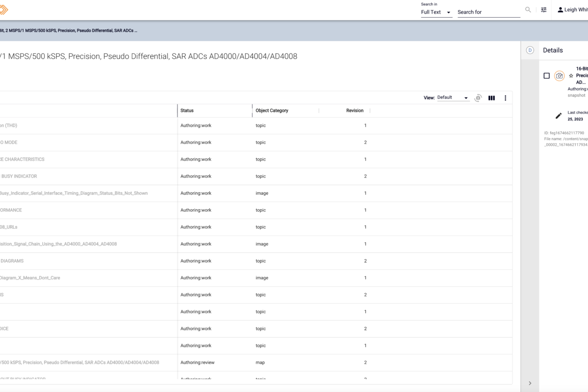Click the orange snapshot camera icon

pyautogui.click(x=559, y=76)
